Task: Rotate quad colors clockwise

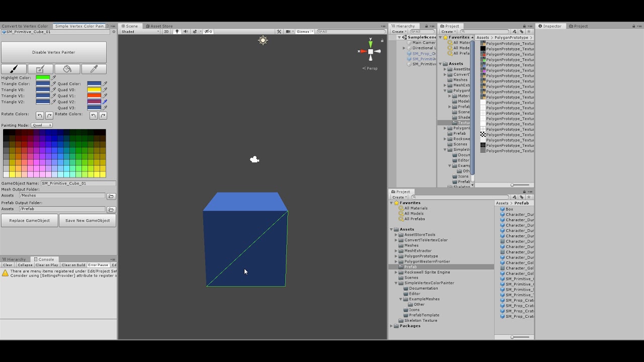Action: [x=103, y=116]
